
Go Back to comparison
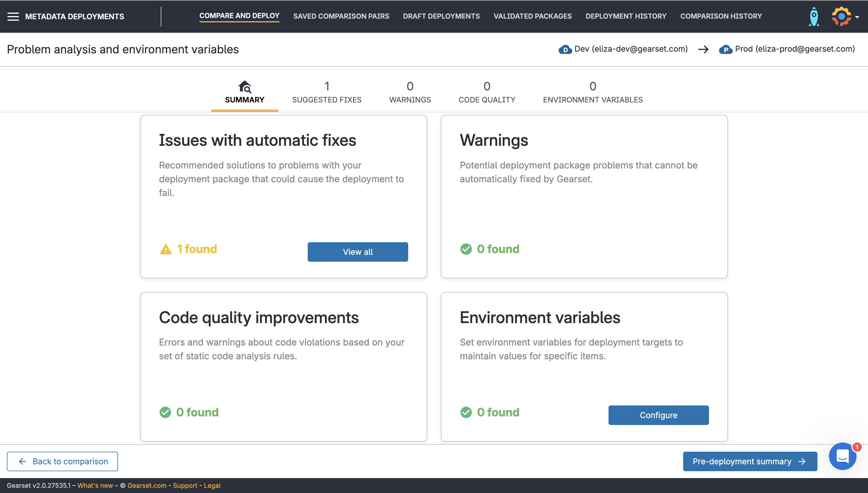click(x=62, y=461)
